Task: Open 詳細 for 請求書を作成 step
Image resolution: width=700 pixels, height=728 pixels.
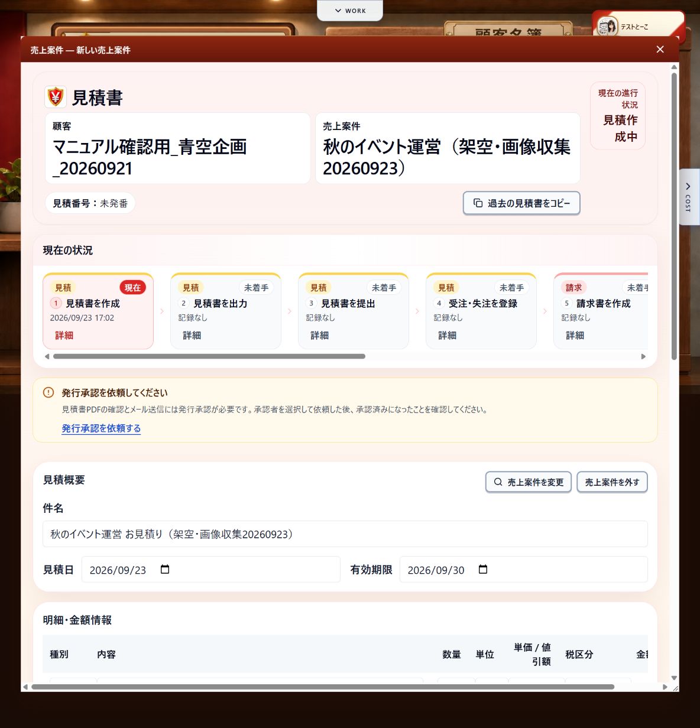Action: point(575,335)
